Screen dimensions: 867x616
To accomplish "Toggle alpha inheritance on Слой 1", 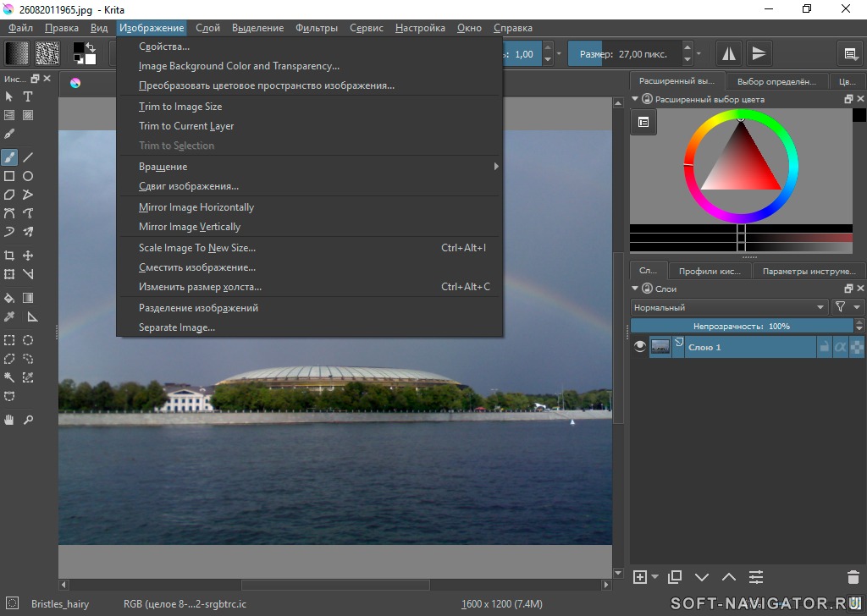I will click(840, 347).
